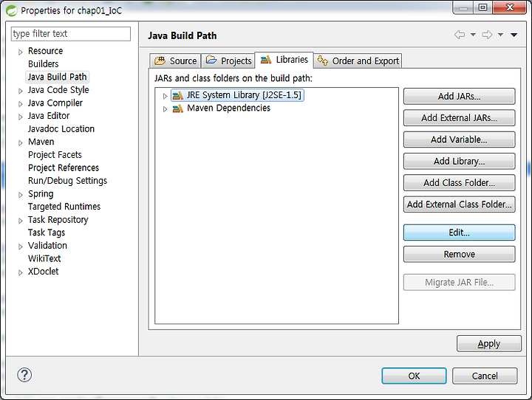
Task: Expand the Maven category
Action: [x=21, y=142]
